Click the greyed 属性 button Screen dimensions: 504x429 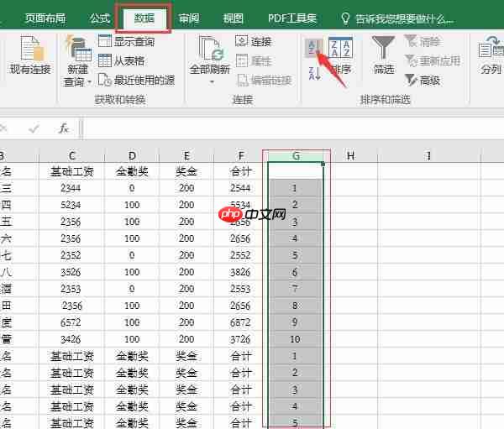pyautogui.click(x=254, y=60)
